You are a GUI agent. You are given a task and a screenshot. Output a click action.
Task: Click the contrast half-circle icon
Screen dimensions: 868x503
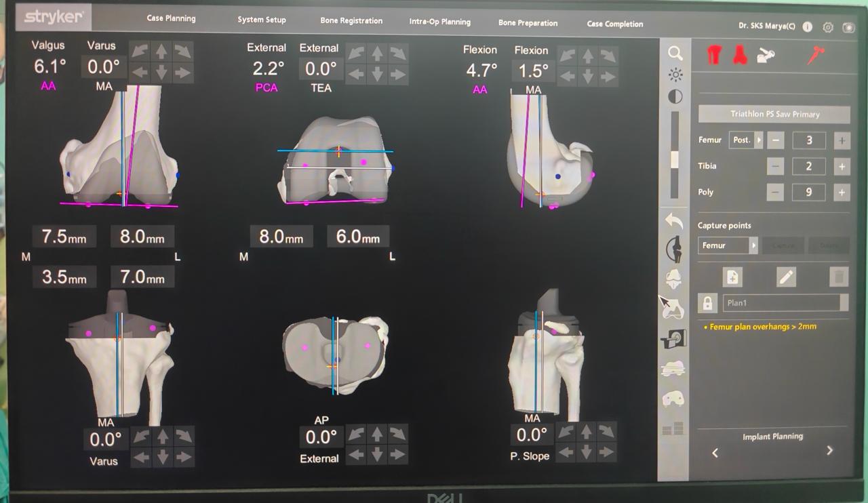675,97
